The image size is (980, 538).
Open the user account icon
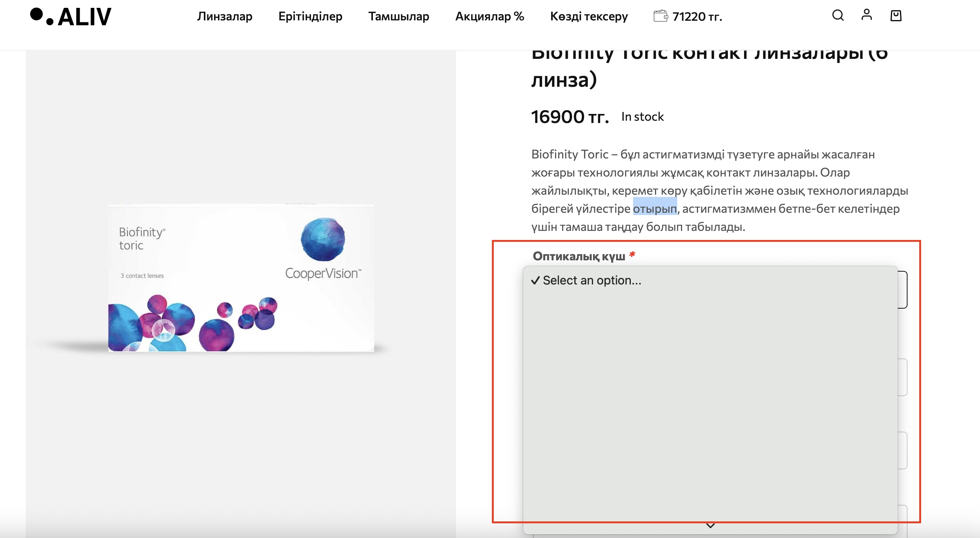[866, 15]
